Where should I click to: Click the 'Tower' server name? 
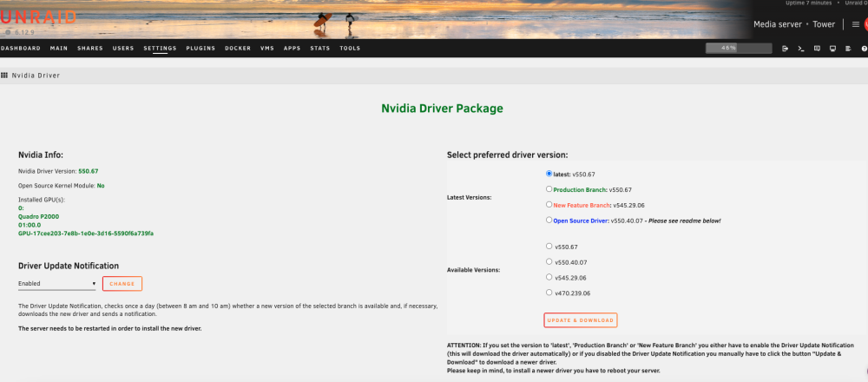824,24
